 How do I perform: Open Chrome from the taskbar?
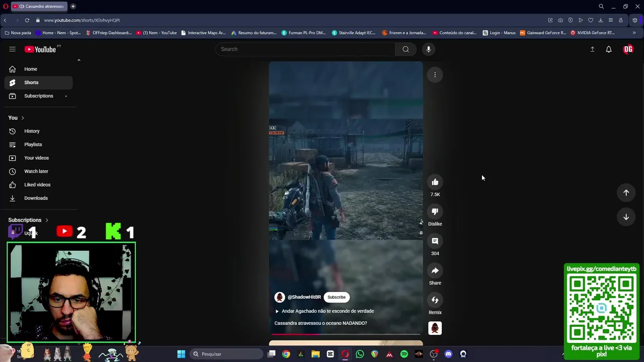[286, 354]
